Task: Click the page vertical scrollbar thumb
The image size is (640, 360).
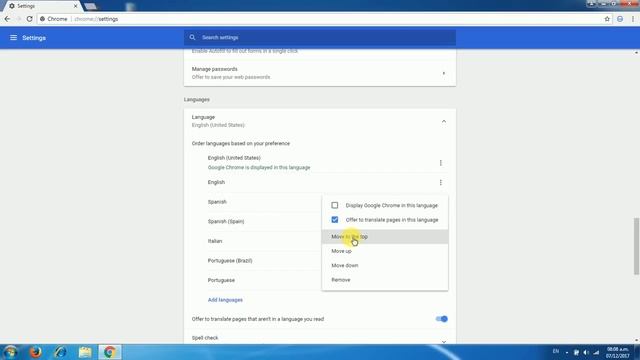Action: coord(636,247)
